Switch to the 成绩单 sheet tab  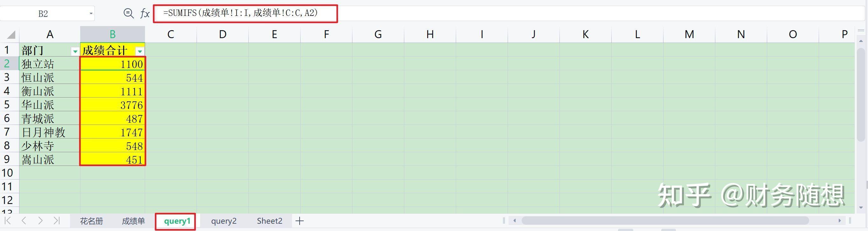click(134, 221)
